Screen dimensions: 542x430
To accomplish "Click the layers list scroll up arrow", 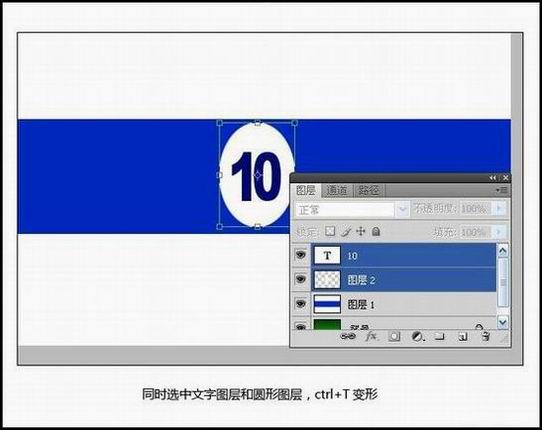I will (503, 251).
